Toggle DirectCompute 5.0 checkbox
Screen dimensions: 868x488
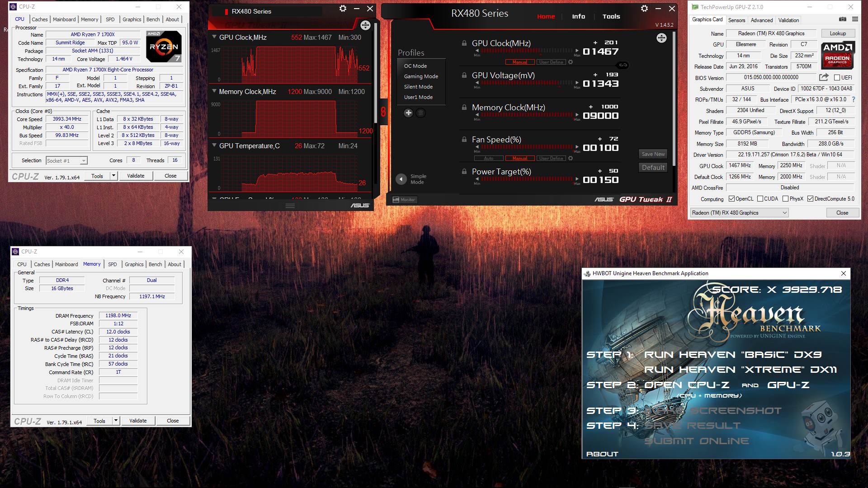[810, 199]
